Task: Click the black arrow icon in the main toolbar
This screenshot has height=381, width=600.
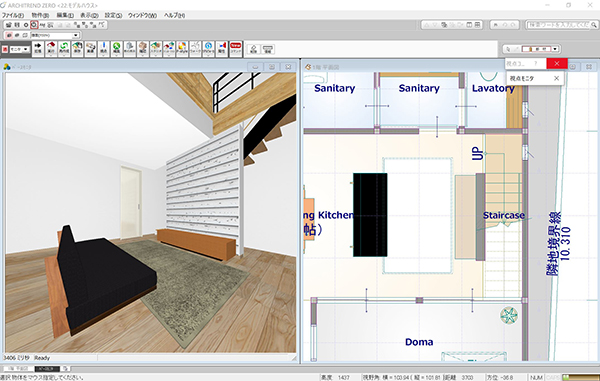Action: [38, 48]
